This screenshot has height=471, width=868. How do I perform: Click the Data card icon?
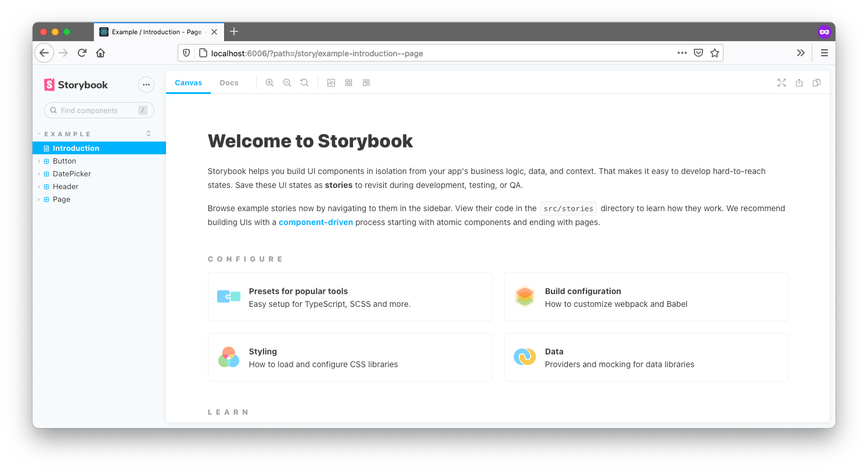pyautogui.click(x=524, y=357)
